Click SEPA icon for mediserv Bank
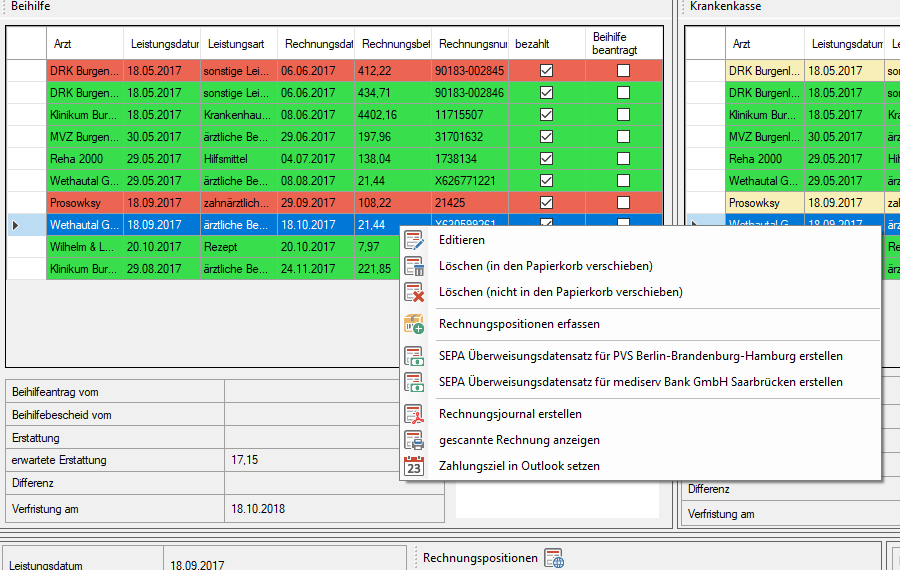 click(x=413, y=382)
